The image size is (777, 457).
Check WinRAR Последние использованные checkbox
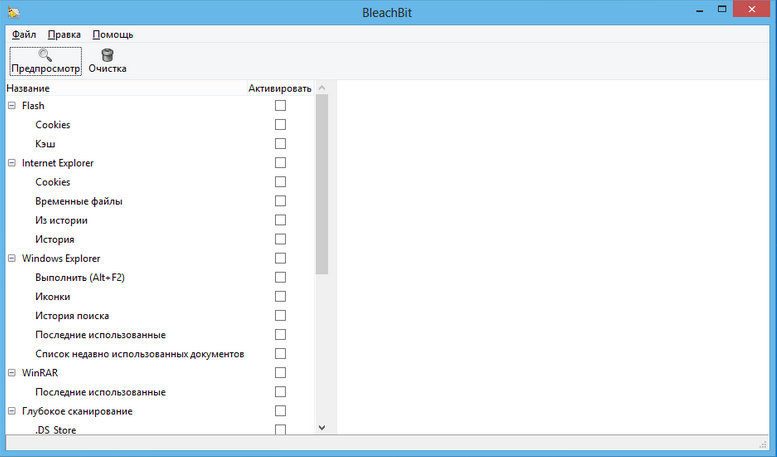[x=280, y=392]
